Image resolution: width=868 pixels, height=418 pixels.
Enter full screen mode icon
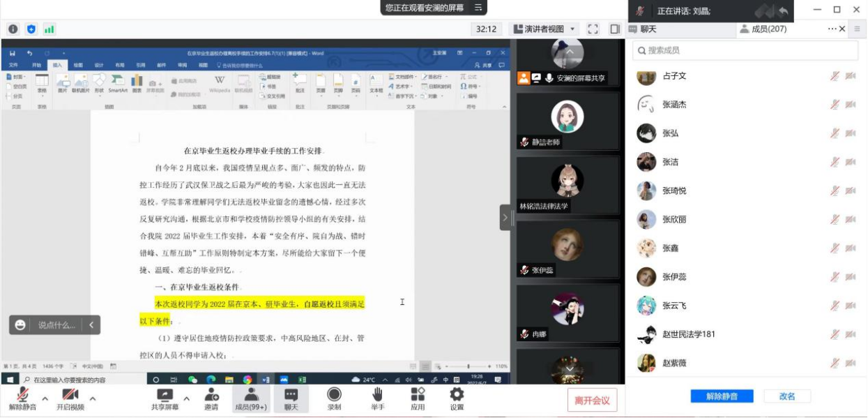coord(593,29)
